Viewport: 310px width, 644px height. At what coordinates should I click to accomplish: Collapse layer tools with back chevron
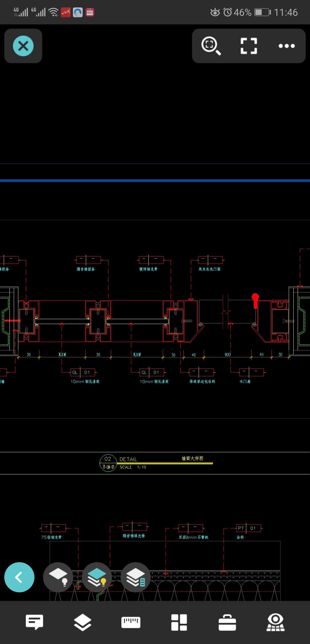[19, 577]
